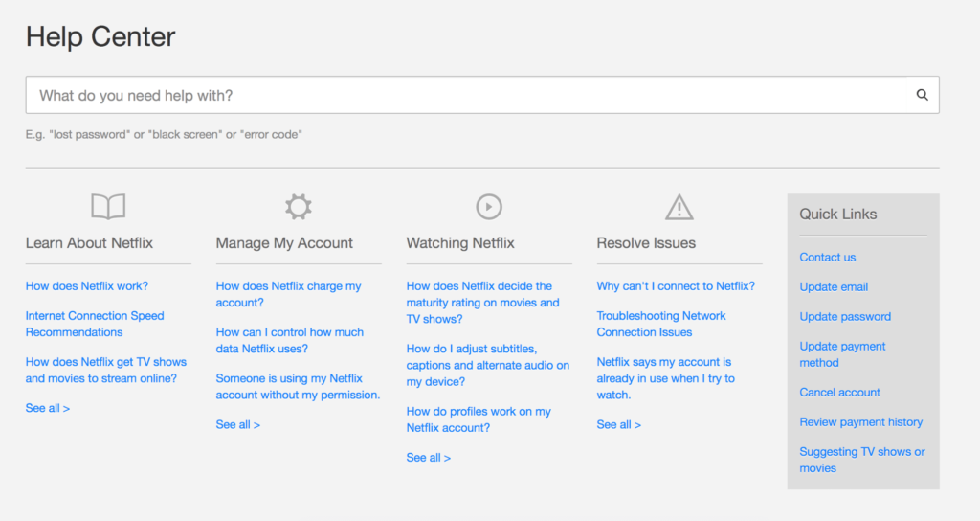Click the search magnifier icon

(x=922, y=95)
